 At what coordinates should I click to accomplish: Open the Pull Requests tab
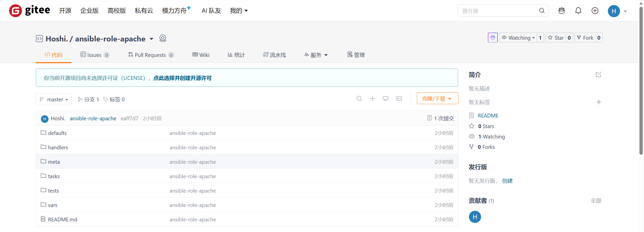[x=151, y=55]
